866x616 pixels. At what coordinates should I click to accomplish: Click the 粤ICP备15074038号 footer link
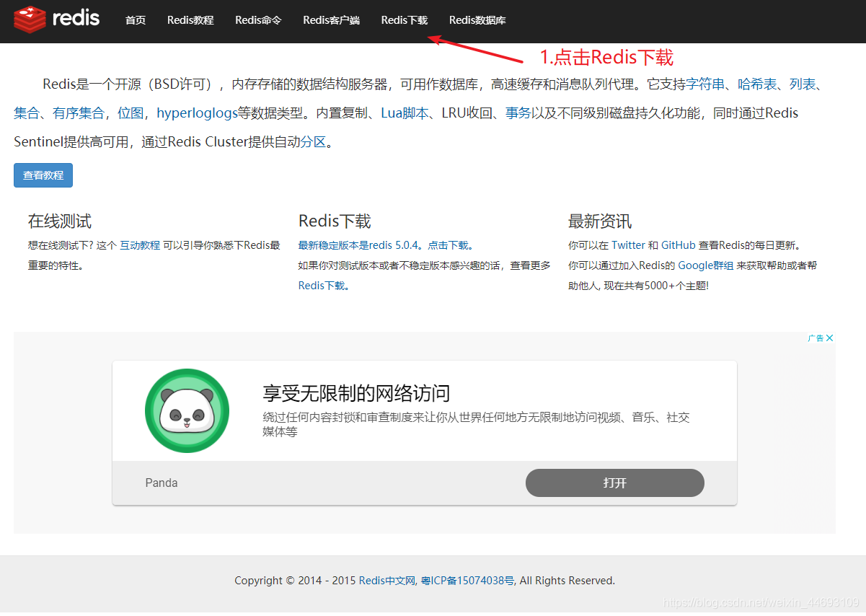click(x=467, y=581)
